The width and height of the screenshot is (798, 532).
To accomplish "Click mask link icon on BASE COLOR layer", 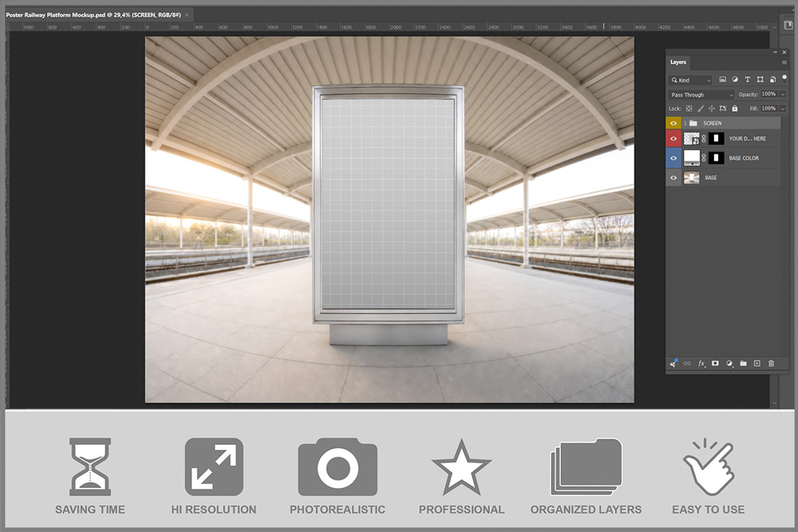I will pyautogui.click(x=704, y=158).
